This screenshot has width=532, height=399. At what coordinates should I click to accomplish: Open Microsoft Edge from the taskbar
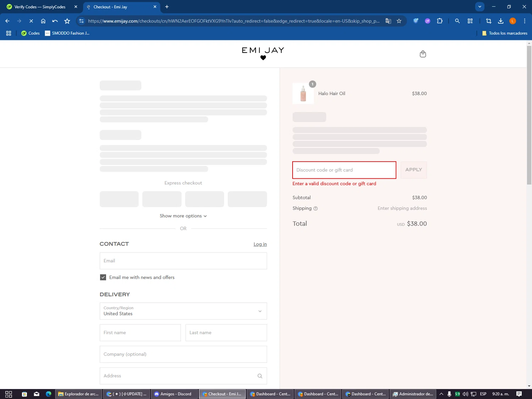pyautogui.click(x=49, y=394)
